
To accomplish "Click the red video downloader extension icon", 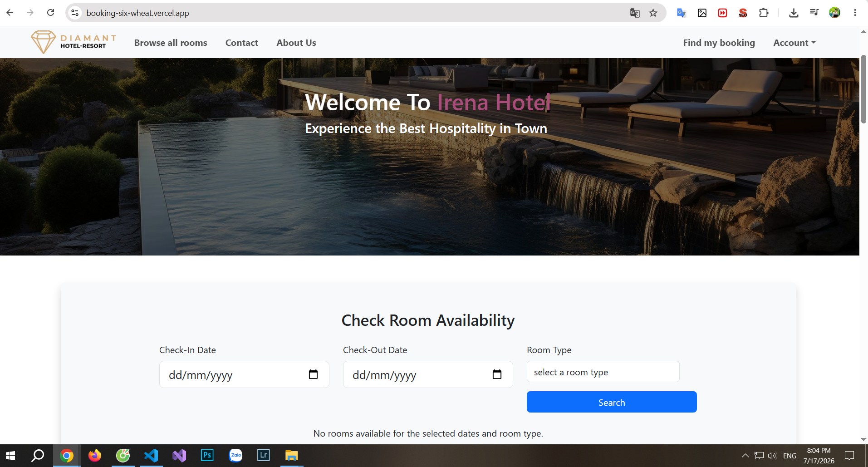I will pos(722,13).
